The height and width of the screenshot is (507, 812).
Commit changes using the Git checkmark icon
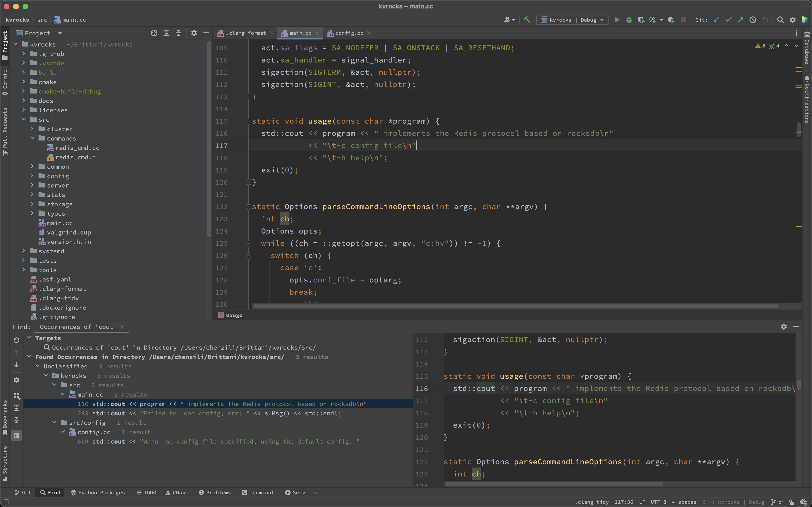(x=728, y=20)
